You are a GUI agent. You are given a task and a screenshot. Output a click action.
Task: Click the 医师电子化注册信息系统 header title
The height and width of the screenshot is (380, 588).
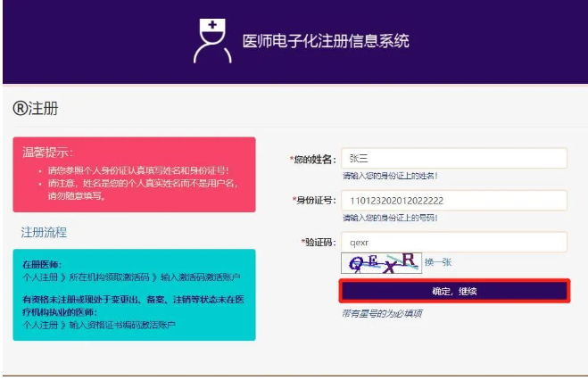(x=326, y=42)
